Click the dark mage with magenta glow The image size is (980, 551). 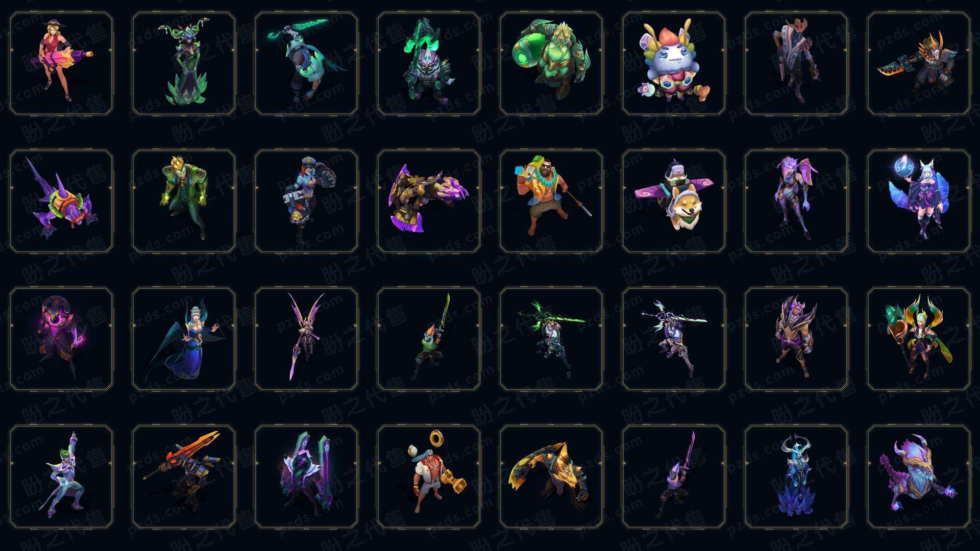click(61, 339)
